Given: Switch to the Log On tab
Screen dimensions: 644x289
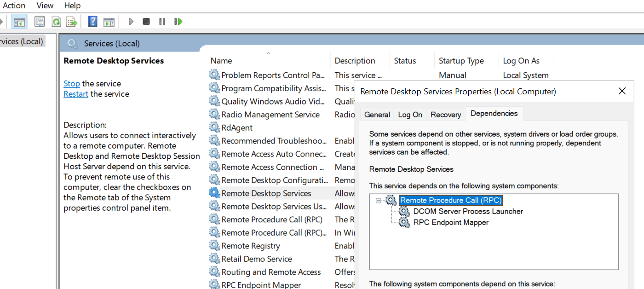Looking at the screenshot, I should click(410, 115).
